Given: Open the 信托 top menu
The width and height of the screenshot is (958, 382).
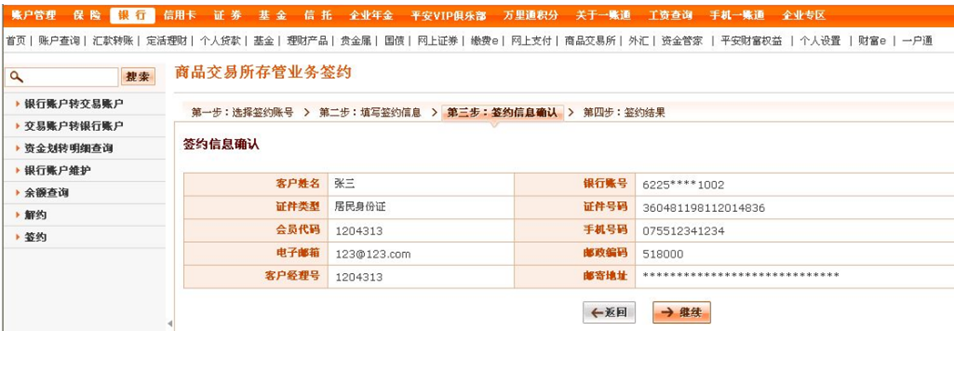Looking at the screenshot, I should (x=318, y=15).
